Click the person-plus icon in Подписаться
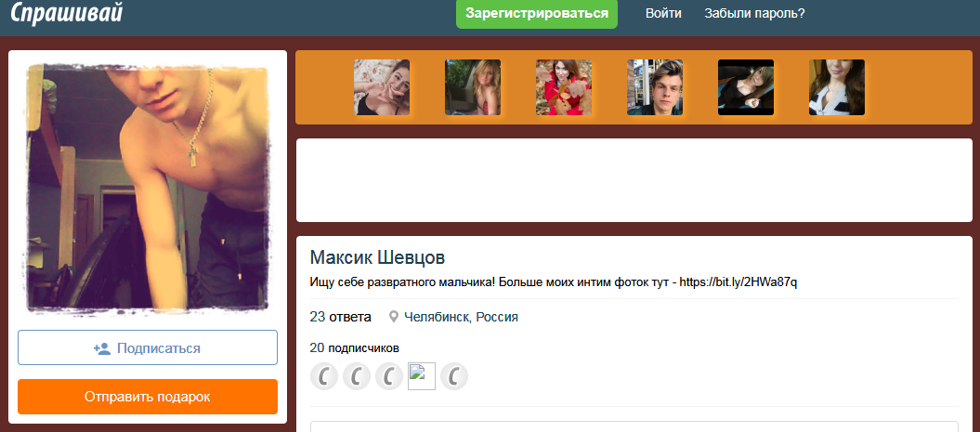The image size is (980, 432). pyautogui.click(x=102, y=348)
